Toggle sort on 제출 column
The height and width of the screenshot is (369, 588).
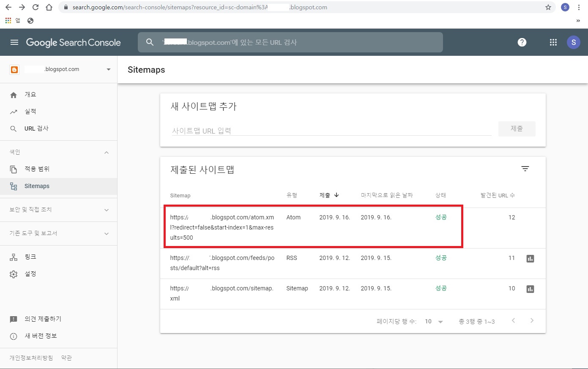coord(329,195)
